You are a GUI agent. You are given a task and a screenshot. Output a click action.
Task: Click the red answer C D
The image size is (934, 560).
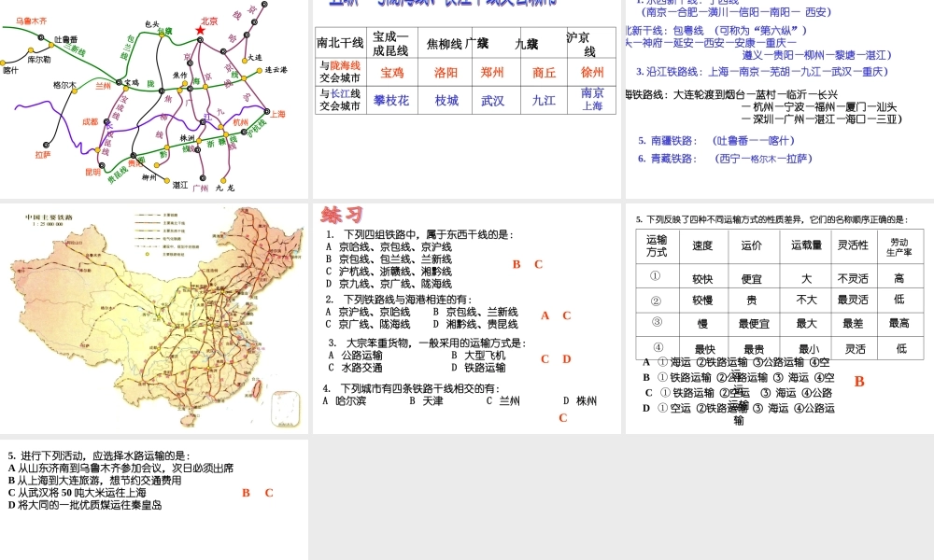click(x=556, y=358)
